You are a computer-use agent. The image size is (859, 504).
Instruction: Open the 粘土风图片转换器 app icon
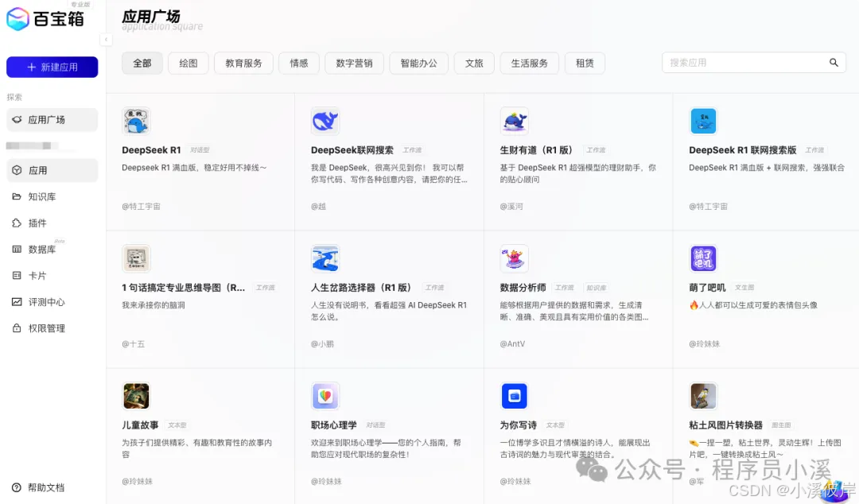[703, 396]
